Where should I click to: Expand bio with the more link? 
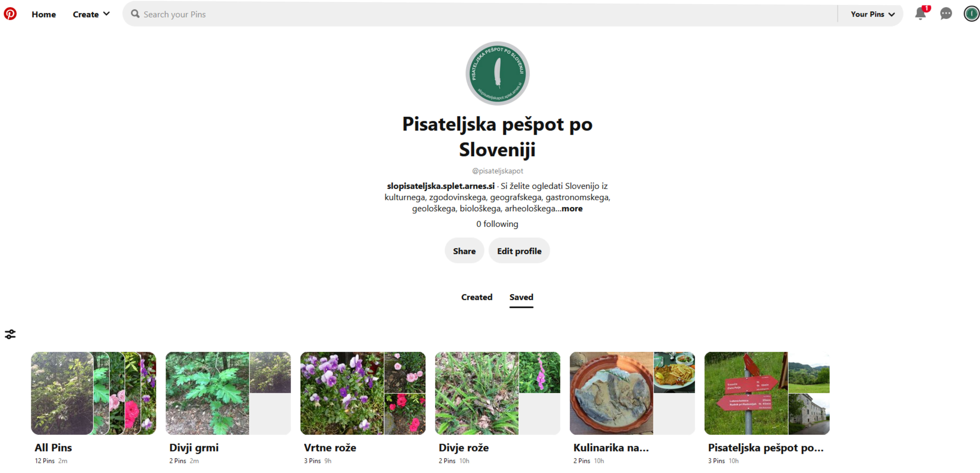click(x=572, y=208)
